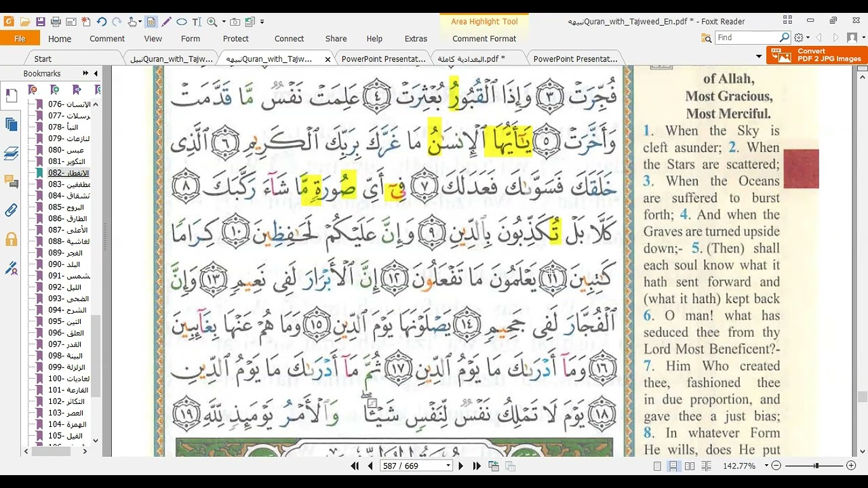Open bookmark 083 المطففين
This screenshot has width=868, height=488.
coord(69,184)
